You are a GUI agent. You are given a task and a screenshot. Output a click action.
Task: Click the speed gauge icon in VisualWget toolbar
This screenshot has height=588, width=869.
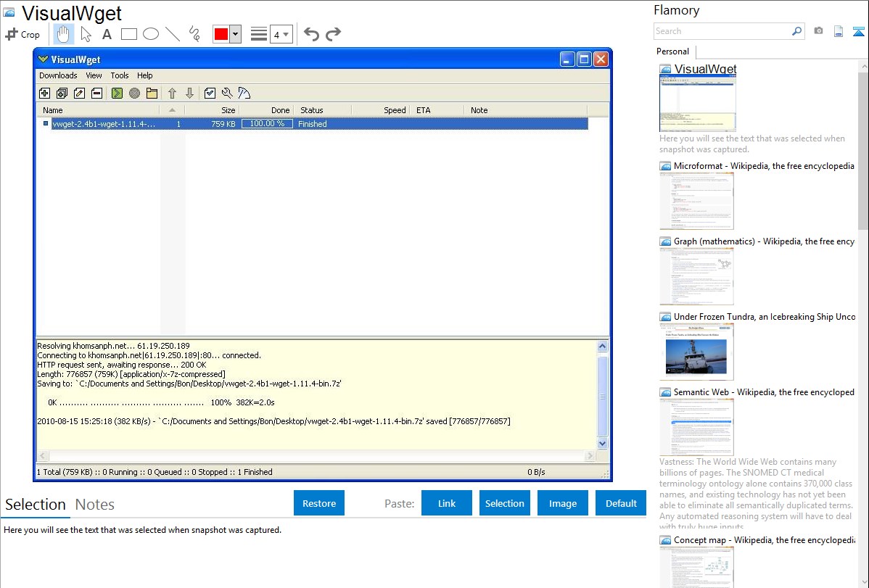pos(244,93)
